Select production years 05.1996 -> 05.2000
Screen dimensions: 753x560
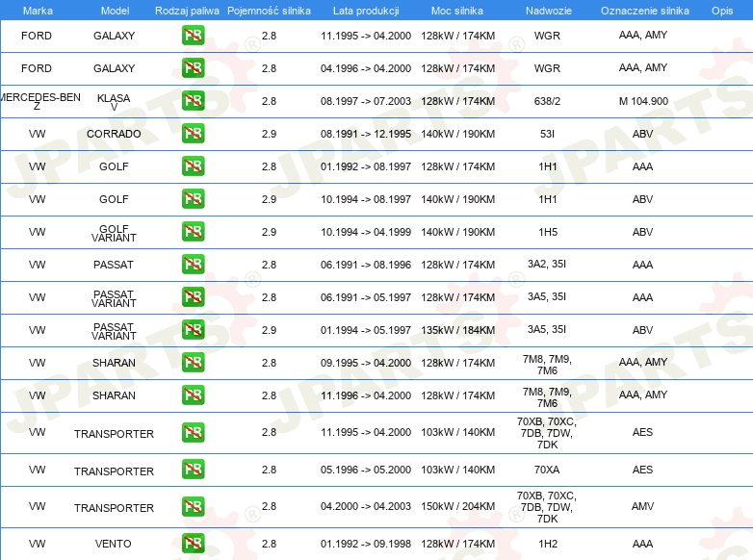[366, 470]
